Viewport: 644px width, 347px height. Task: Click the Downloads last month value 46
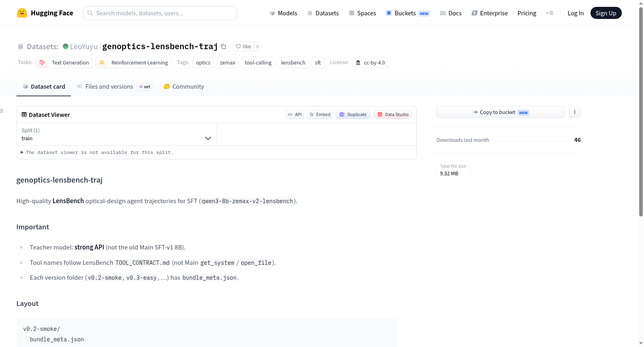(x=577, y=140)
